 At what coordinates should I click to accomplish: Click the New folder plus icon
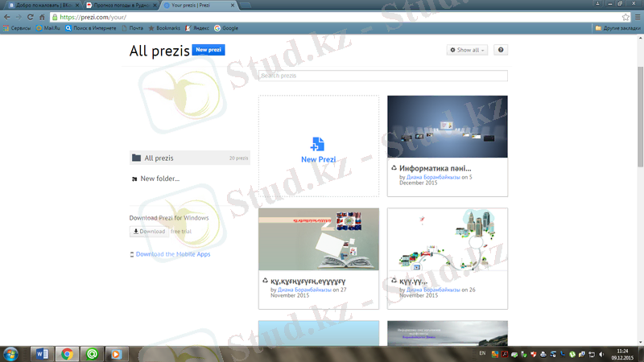(x=134, y=179)
